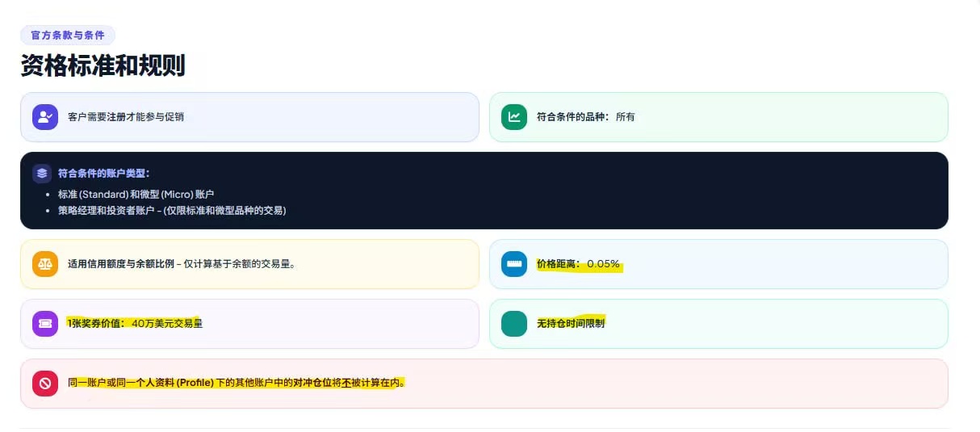Click the red prohibited icon
Viewport: 980px width, 432px height.
[45, 384]
